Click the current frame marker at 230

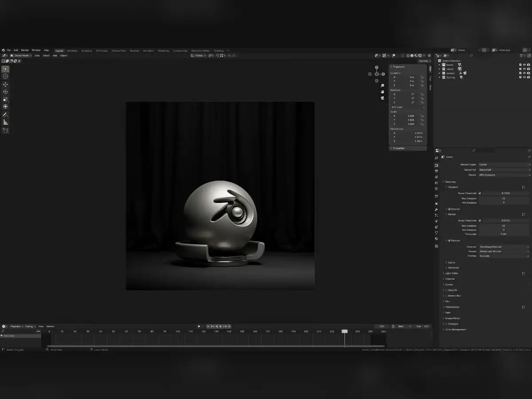[x=344, y=331]
